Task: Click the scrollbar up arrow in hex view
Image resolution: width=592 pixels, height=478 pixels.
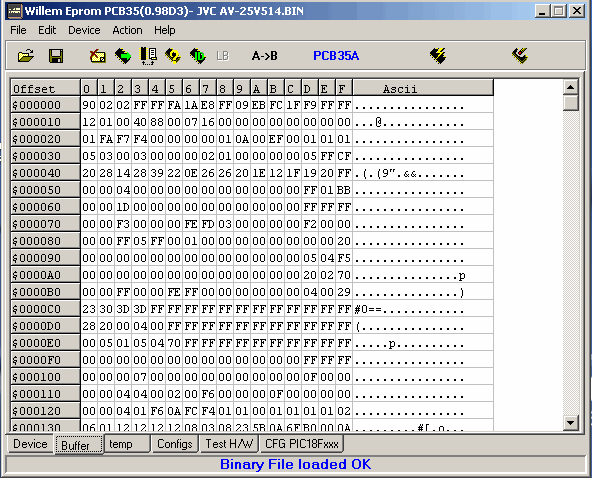Action: point(570,88)
